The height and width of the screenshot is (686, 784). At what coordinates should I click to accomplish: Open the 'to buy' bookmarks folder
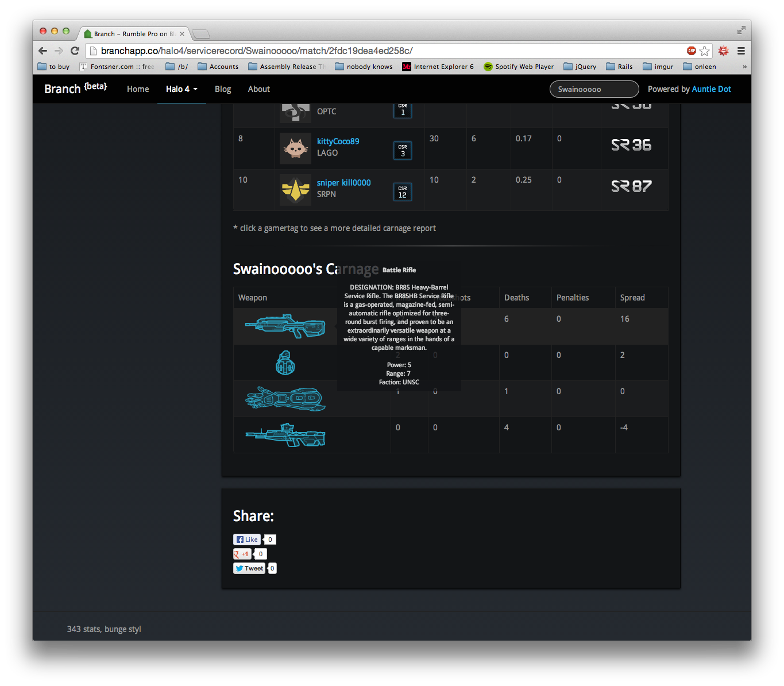53,67
